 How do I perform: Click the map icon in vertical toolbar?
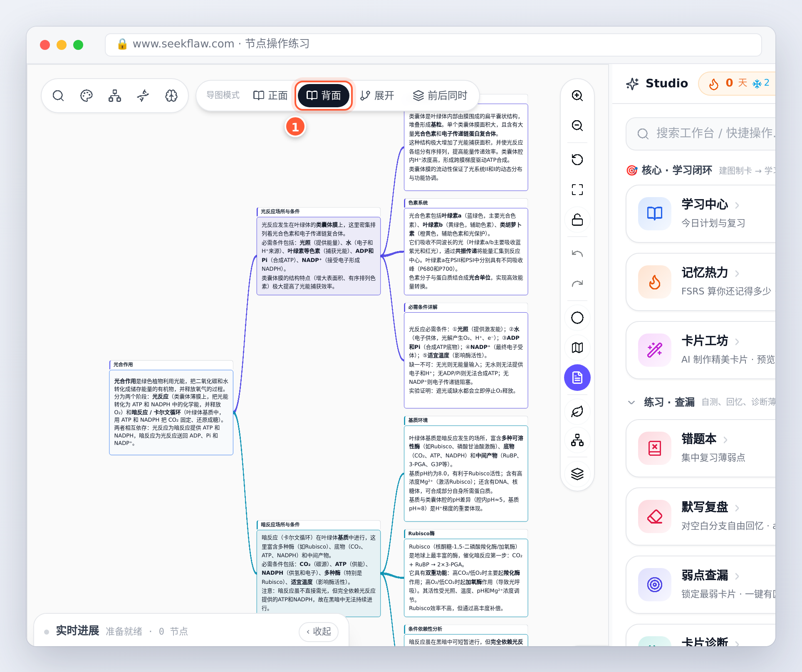coord(577,348)
